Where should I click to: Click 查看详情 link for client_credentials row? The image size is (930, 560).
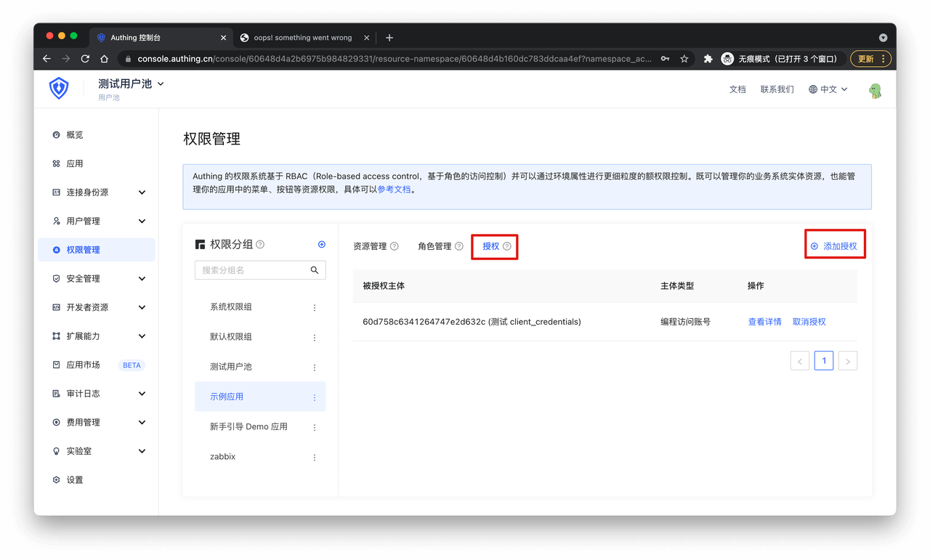pos(764,322)
